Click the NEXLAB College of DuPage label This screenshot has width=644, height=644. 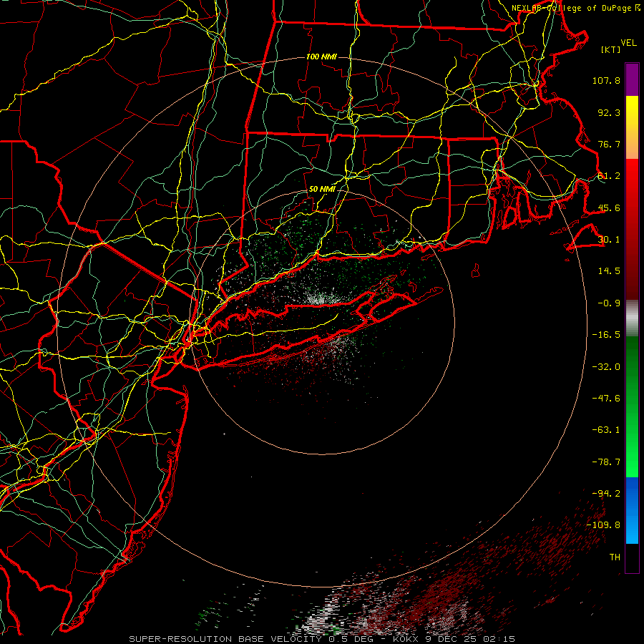[x=576, y=8]
